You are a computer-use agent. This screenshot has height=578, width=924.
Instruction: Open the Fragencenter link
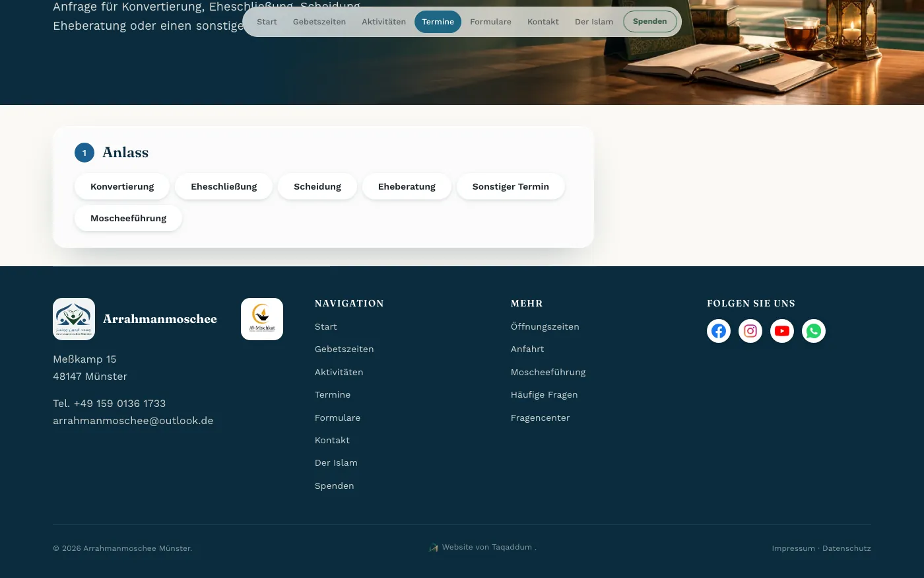pos(541,417)
